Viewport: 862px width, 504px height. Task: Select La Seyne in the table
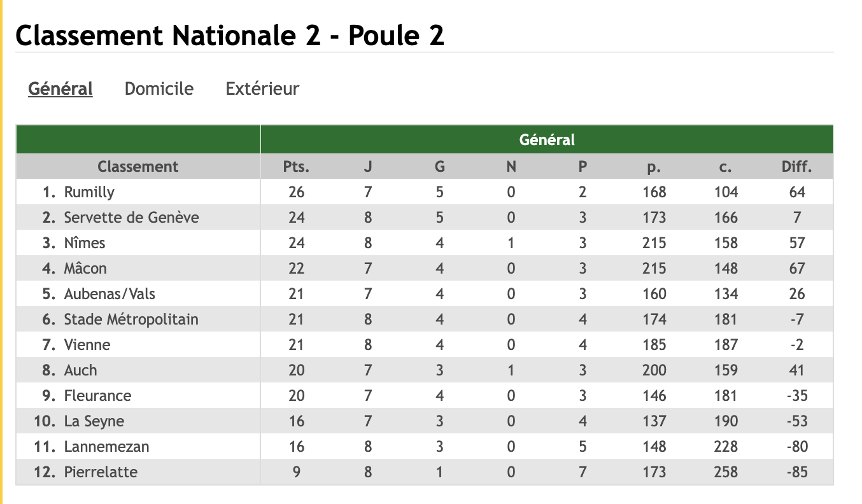click(x=94, y=421)
